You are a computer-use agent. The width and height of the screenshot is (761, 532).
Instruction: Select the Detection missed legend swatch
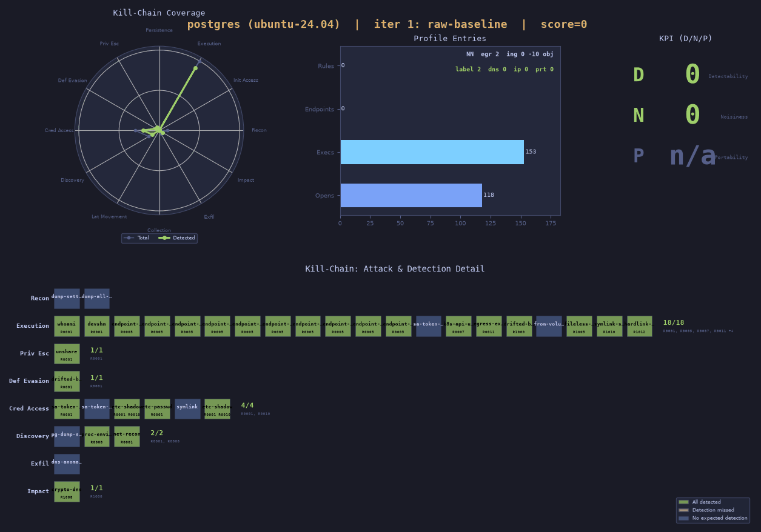click(683, 510)
